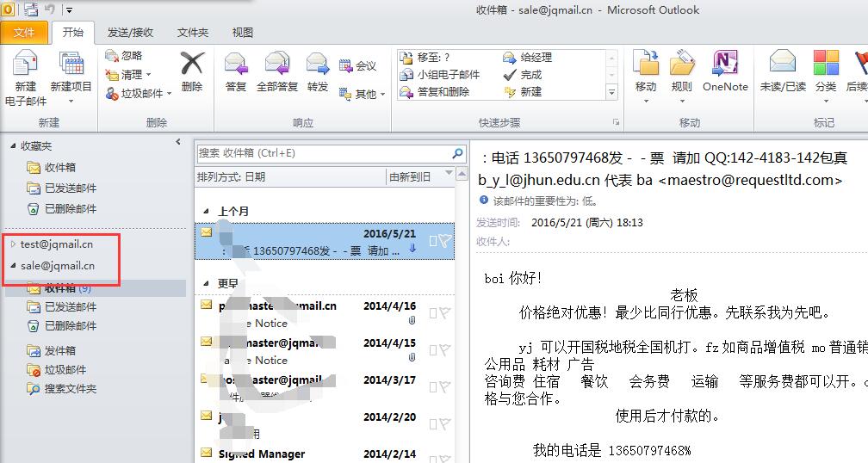Click the Forward (转发) icon
Screen dimensions: 868x463
coord(318,65)
